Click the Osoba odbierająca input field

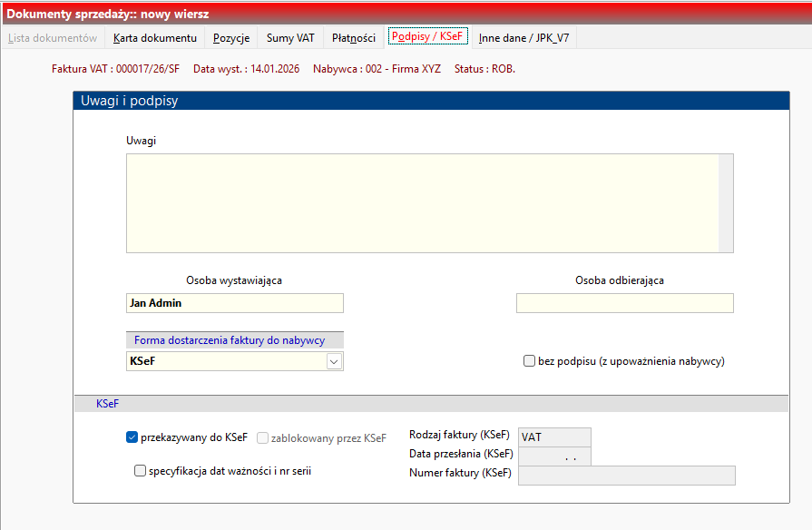624,303
